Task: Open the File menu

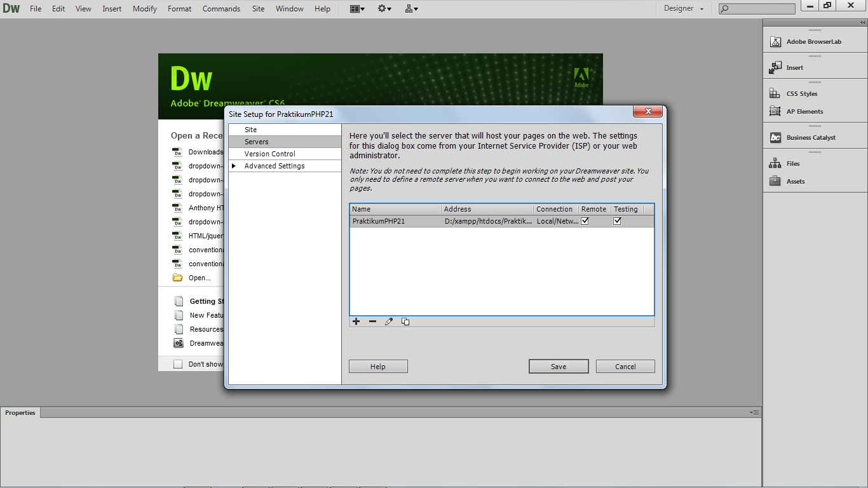Action: (36, 9)
